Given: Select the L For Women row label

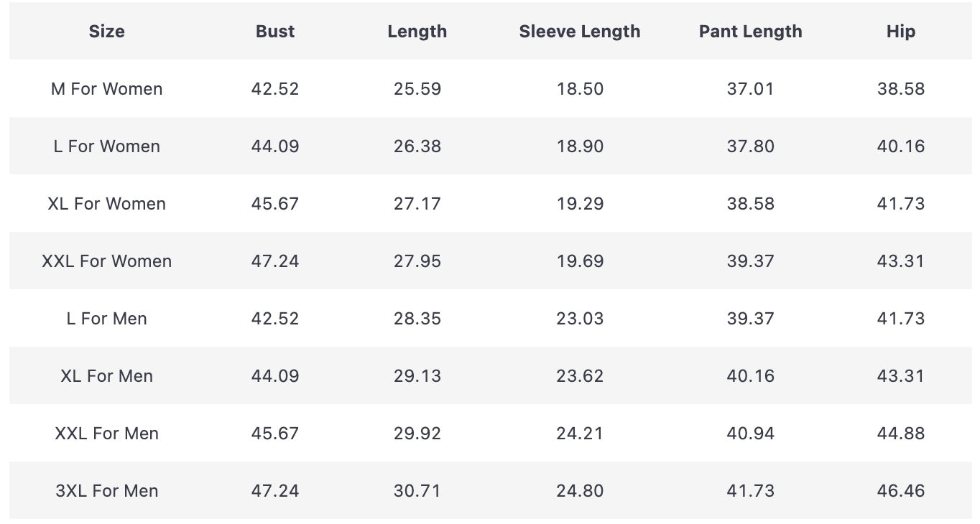Looking at the screenshot, I should 106,146.
